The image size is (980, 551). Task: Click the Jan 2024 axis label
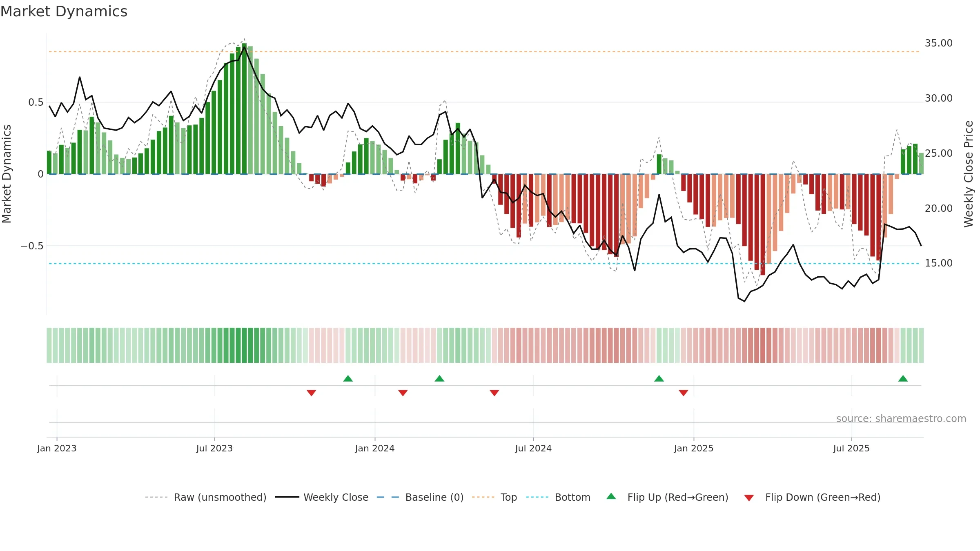pyautogui.click(x=375, y=448)
